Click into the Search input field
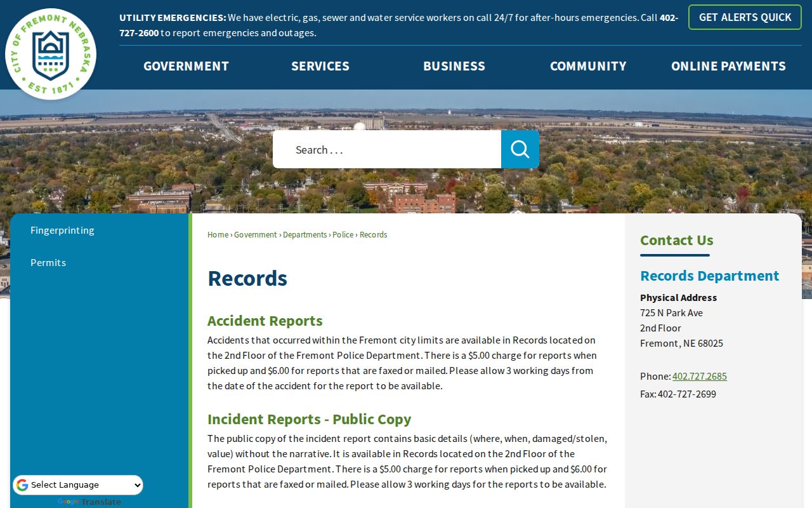The height and width of the screenshot is (508, 812). (x=387, y=149)
